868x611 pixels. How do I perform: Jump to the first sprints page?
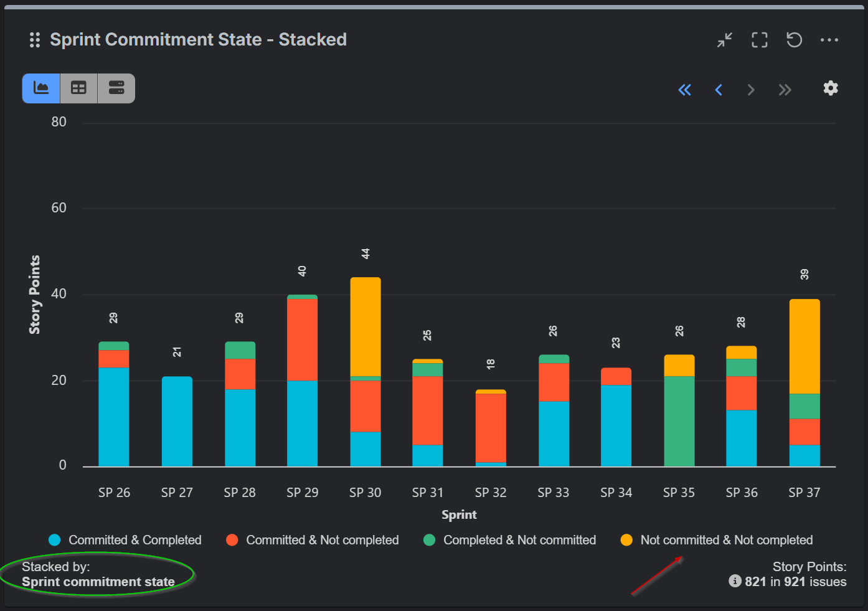click(x=684, y=90)
